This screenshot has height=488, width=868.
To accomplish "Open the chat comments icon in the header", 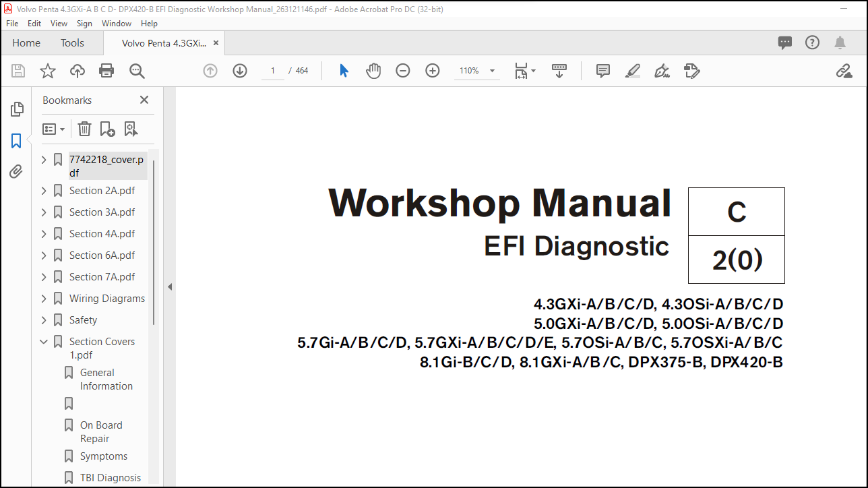I will click(x=785, y=42).
